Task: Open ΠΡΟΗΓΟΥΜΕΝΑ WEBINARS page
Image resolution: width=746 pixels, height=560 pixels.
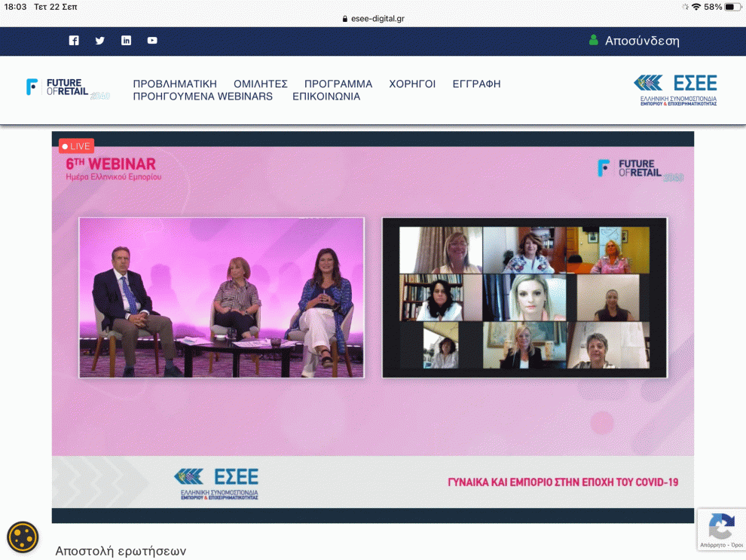Action: tap(203, 96)
